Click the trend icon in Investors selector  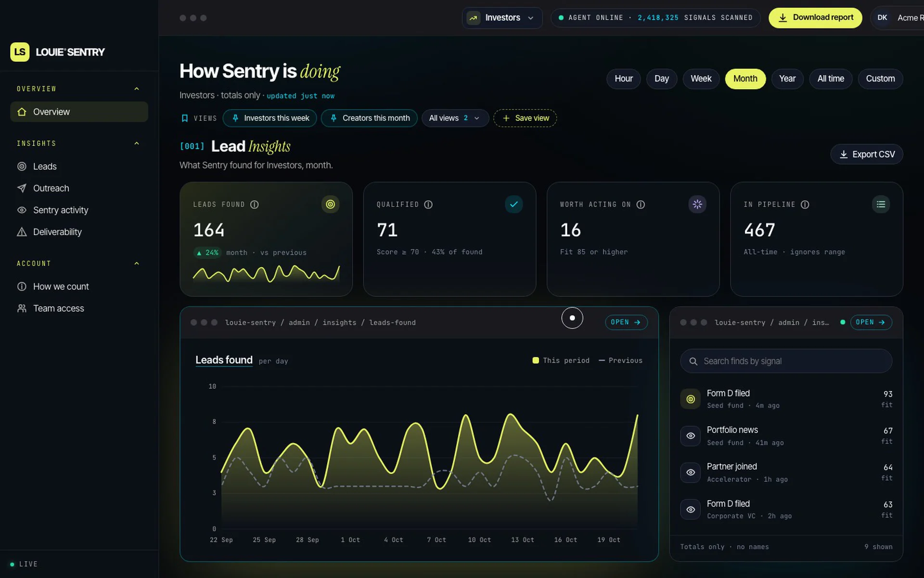tap(474, 18)
